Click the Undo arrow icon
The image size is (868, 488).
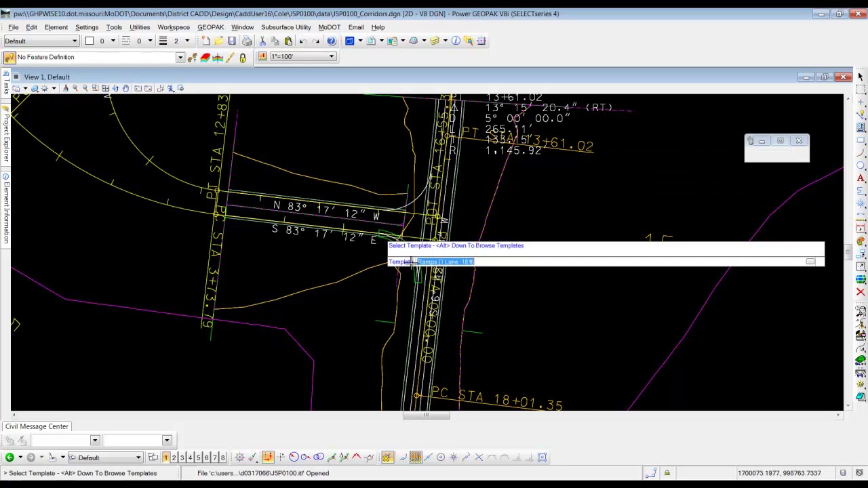click(303, 41)
